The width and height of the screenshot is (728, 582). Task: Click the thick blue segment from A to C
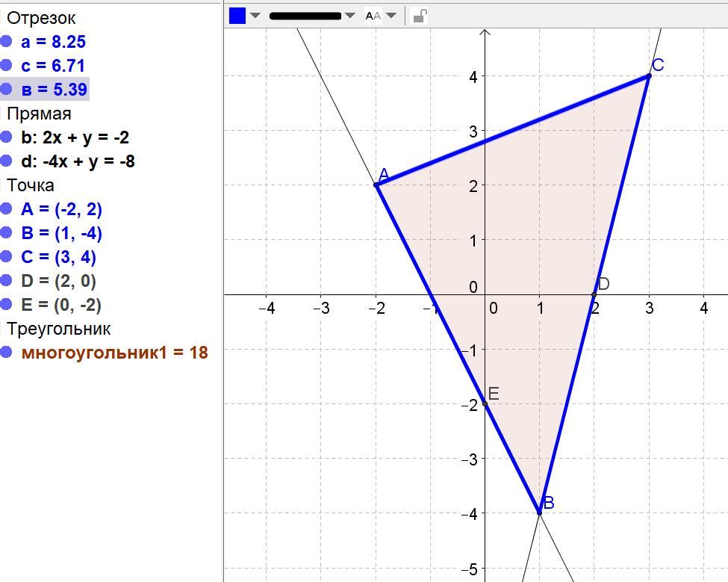click(x=512, y=131)
